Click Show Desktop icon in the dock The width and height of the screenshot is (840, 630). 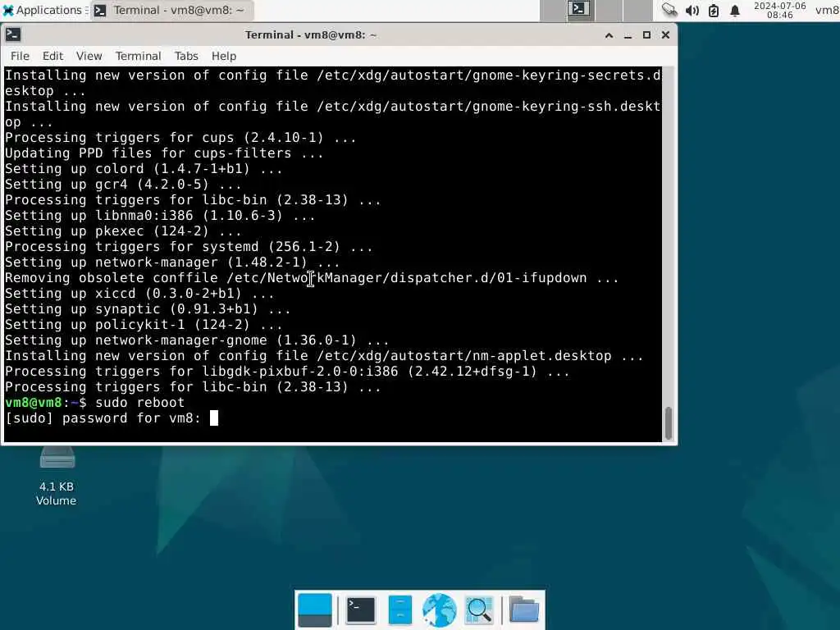[x=314, y=609]
